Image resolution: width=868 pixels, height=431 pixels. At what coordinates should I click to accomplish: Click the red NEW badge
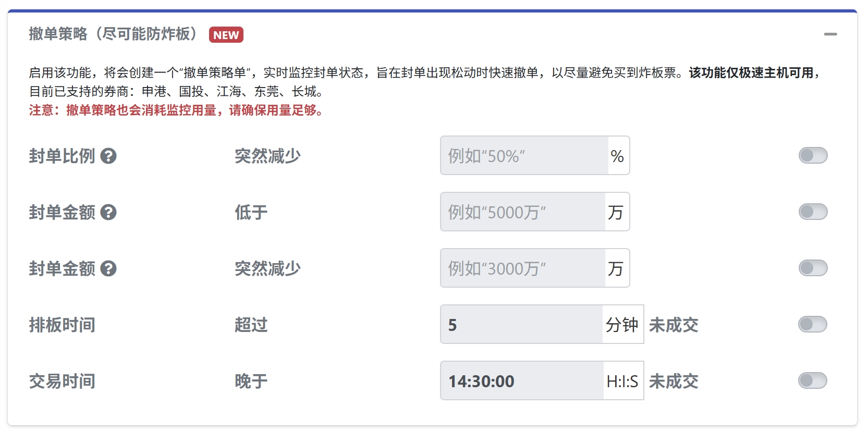(x=226, y=35)
